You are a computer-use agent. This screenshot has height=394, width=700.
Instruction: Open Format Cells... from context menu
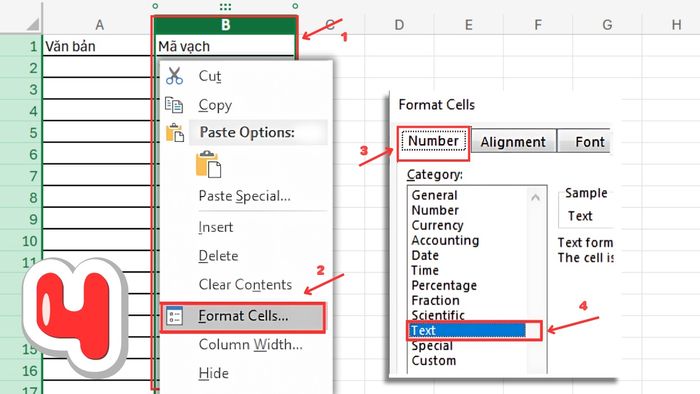(243, 316)
